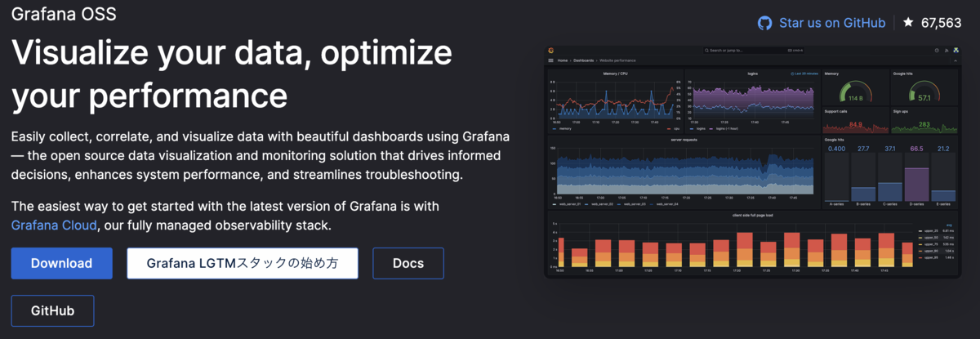Select Dashboards breadcrumb in dashboard preview
Image resolution: width=980 pixels, height=339 pixels.
tap(584, 60)
